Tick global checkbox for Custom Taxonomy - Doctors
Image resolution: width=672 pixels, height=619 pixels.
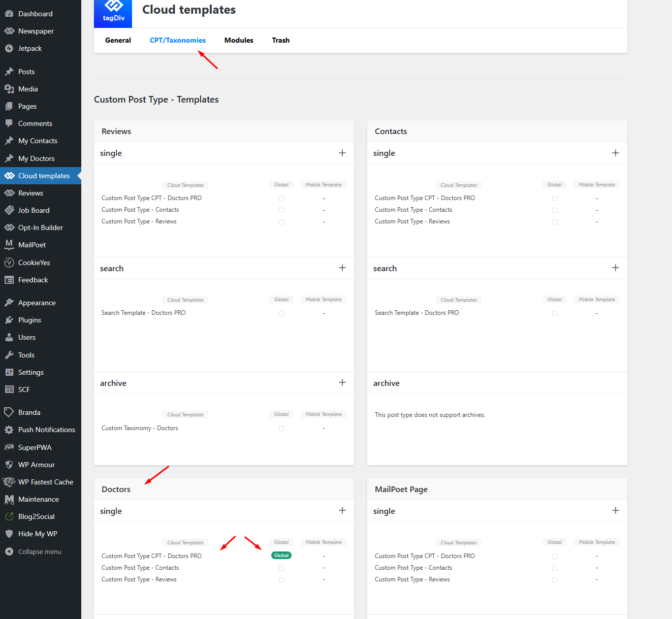tap(281, 429)
